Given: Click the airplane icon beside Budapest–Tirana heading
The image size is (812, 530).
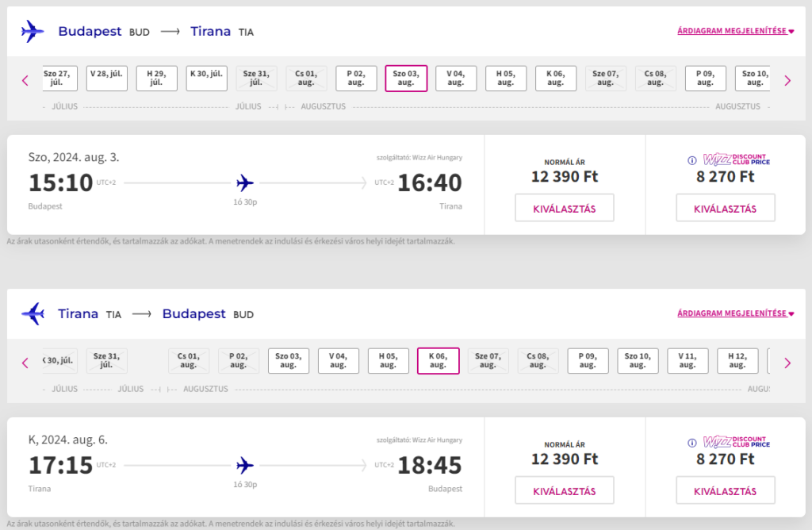Looking at the screenshot, I should (x=33, y=32).
